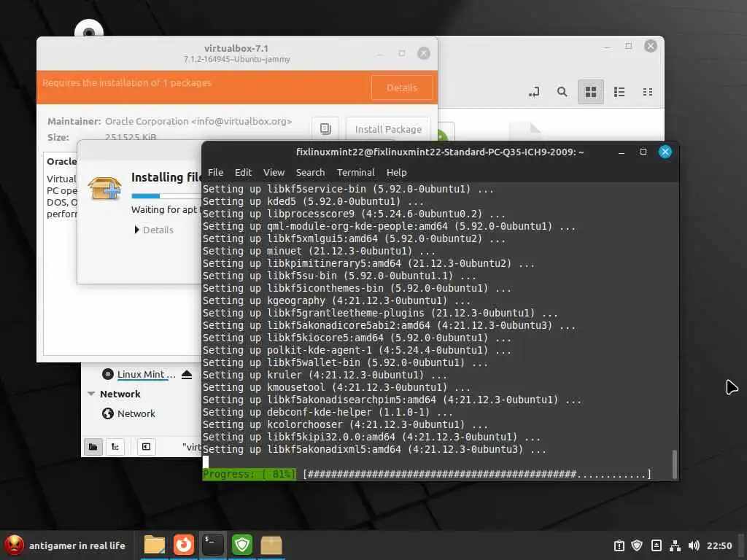Viewport: 747px width, 560px height.
Task: Open the Terminal menu in menubar
Action: 355,172
